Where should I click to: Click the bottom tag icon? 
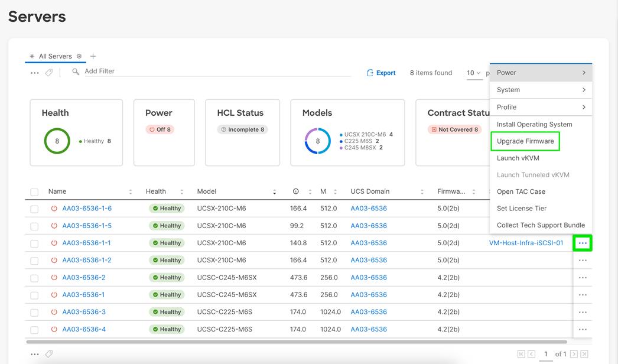click(x=49, y=354)
